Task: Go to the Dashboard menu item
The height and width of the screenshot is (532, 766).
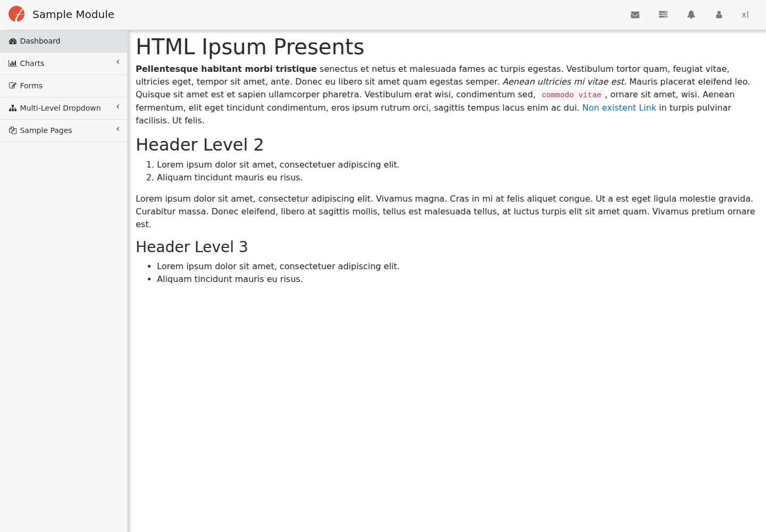Action: point(64,41)
